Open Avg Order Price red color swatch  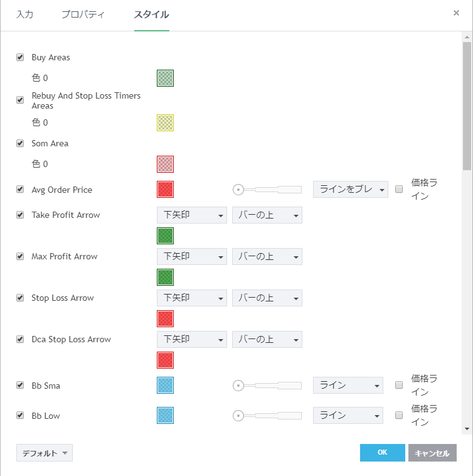tap(165, 189)
